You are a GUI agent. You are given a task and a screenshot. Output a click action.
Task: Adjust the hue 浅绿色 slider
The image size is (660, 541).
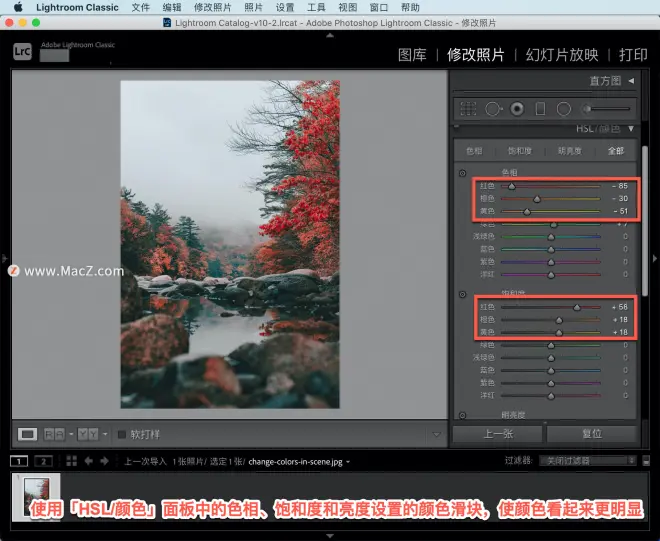click(551, 237)
